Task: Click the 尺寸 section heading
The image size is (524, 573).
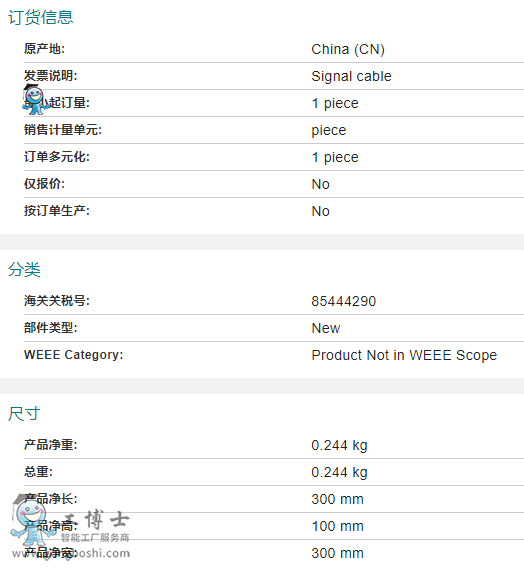Action: click(24, 413)
